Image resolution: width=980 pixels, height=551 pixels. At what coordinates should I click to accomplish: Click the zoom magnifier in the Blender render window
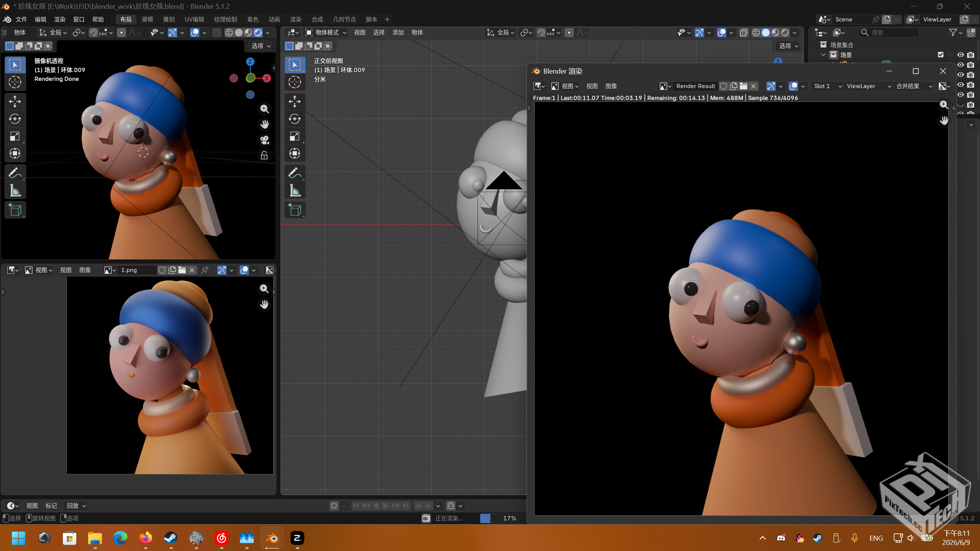944,105
